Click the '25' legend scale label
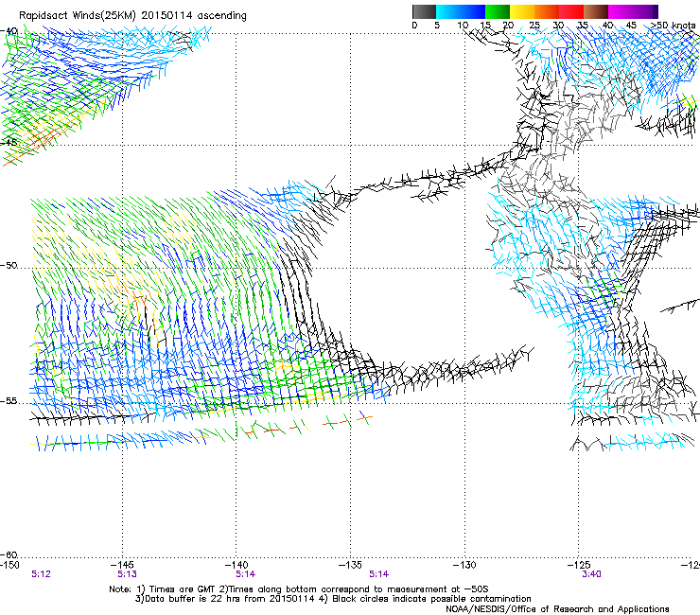The width and height of the screenshot is (700, 615). [x=534, y=26]
